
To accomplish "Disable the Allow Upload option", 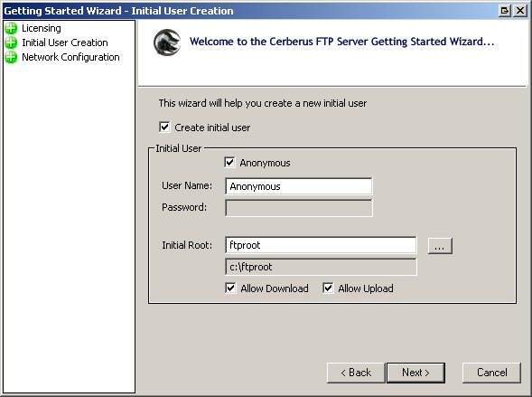I will pos(328,288).
